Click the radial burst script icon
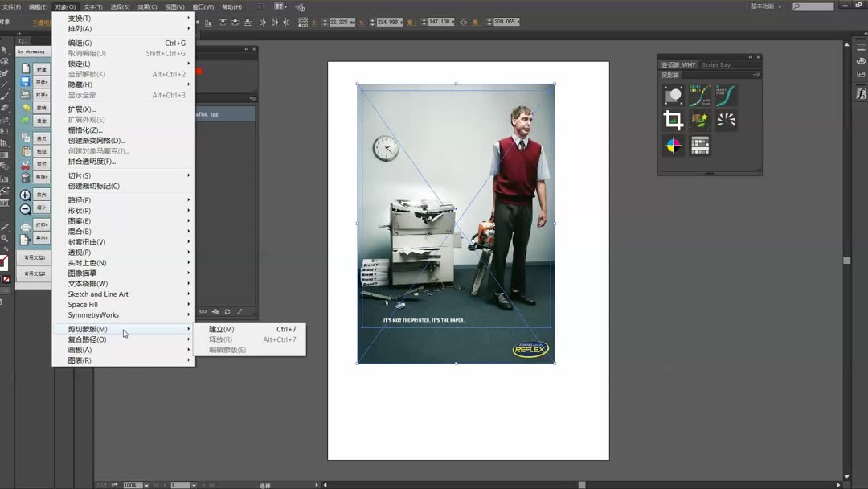The width and height of the screenshot is (868, 489). coord(727,121)
